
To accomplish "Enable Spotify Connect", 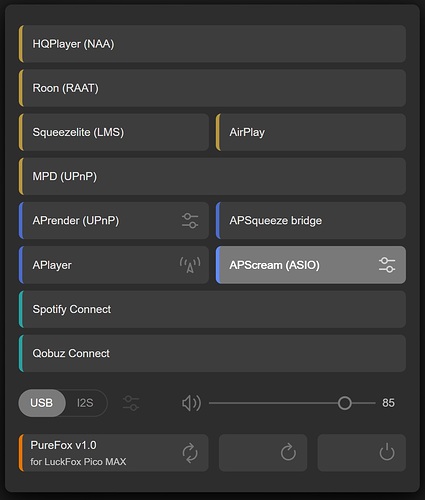I will (x=212, y=309).
